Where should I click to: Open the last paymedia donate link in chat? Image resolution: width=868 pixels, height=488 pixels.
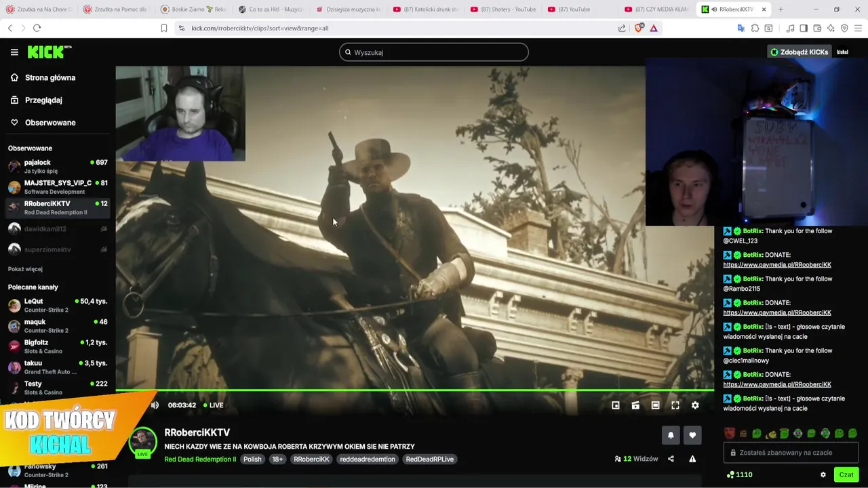[x=777, y=384]
